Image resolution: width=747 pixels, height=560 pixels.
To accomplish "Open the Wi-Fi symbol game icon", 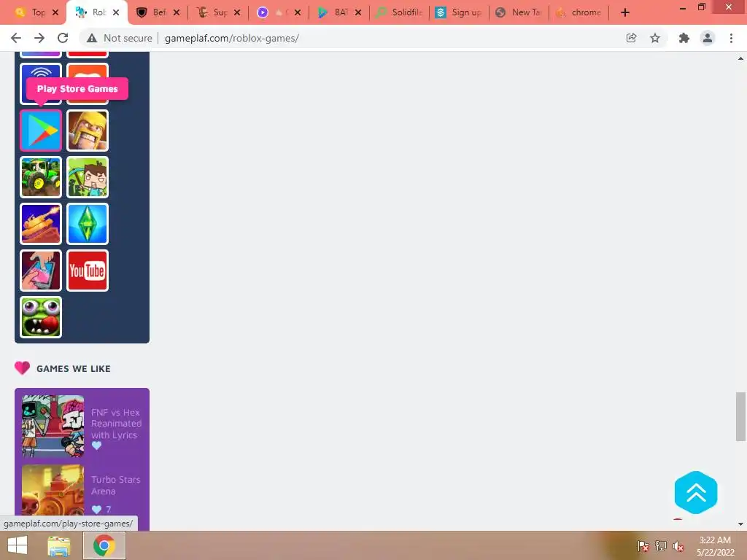I will pos(41,71).
